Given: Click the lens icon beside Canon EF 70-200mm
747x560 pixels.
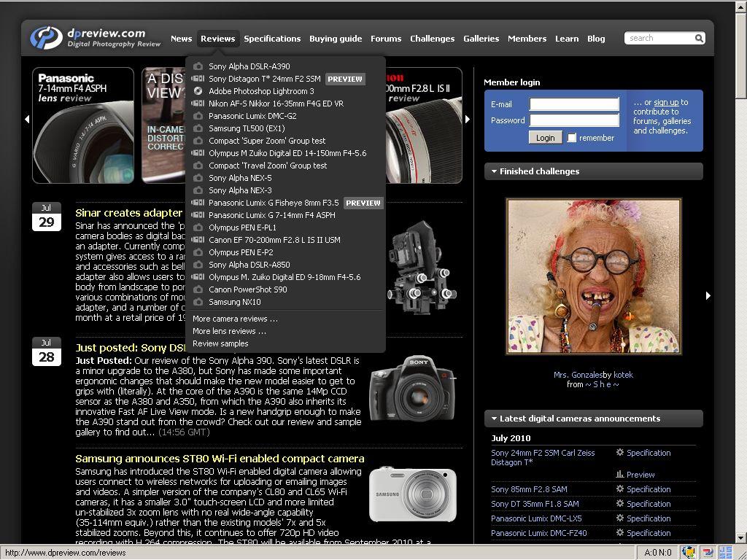Looking at the screenshot, I should tap(198, 240).
